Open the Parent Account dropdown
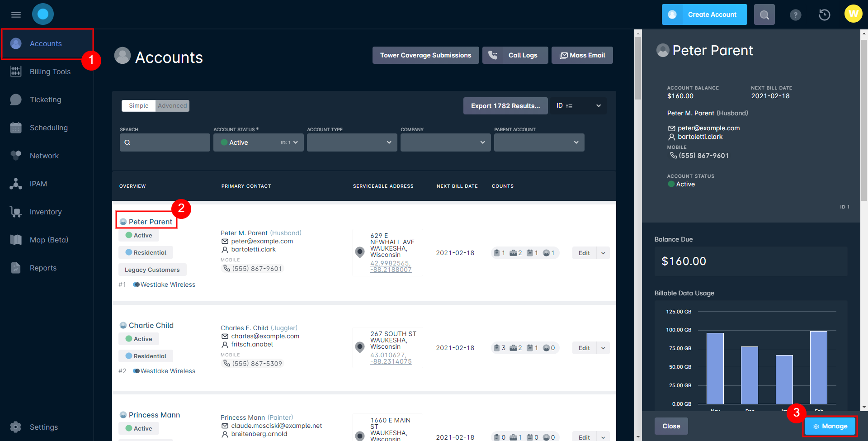The image size is (868, 441). click(x=539, y=142)
